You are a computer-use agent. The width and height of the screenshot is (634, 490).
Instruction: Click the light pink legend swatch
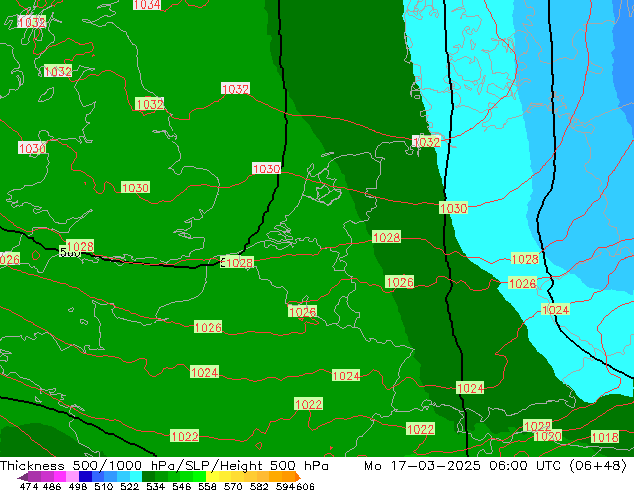click(x=72, y=477)
